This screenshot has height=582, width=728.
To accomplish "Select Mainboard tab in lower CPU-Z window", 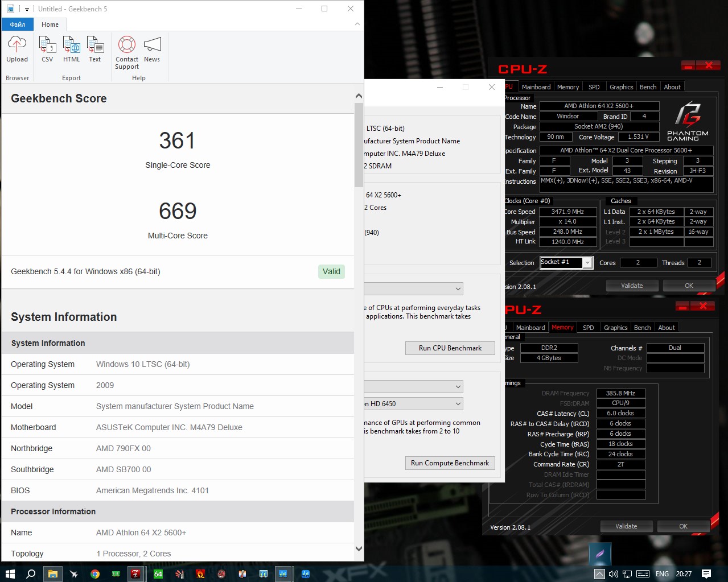I will click(530, 328).
